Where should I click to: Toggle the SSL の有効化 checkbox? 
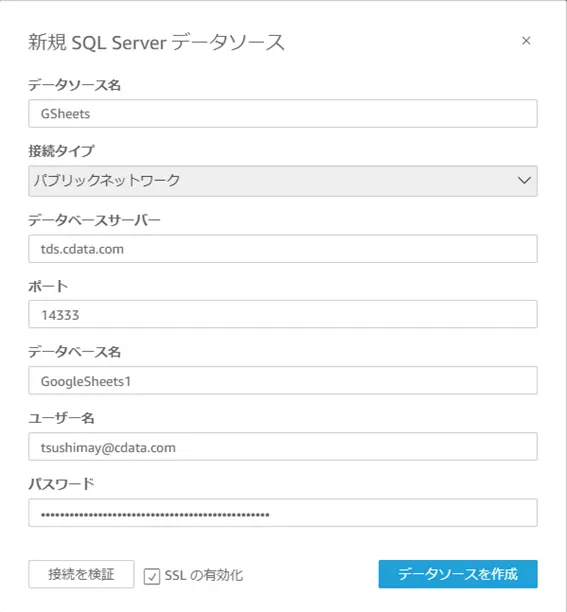click(x=152, y=576)
